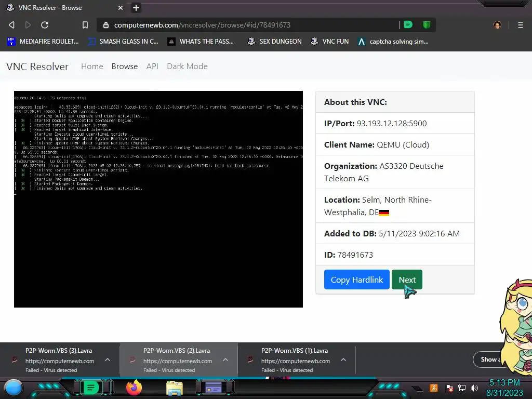This screenshot has width=532, height=399.
Task: Open the user profile avatar icon
Action: point(497,25)
